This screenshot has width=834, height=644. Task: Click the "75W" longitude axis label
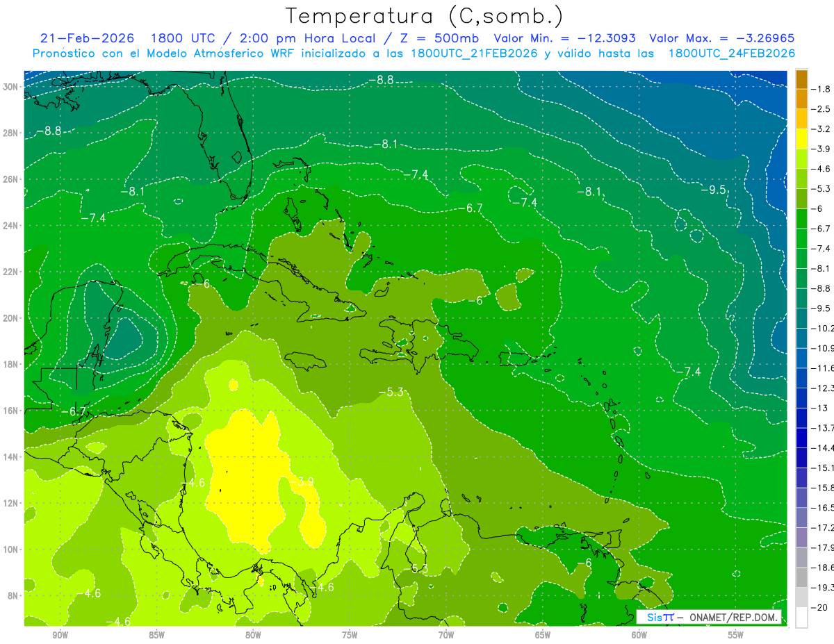click(x=350, y=635)
